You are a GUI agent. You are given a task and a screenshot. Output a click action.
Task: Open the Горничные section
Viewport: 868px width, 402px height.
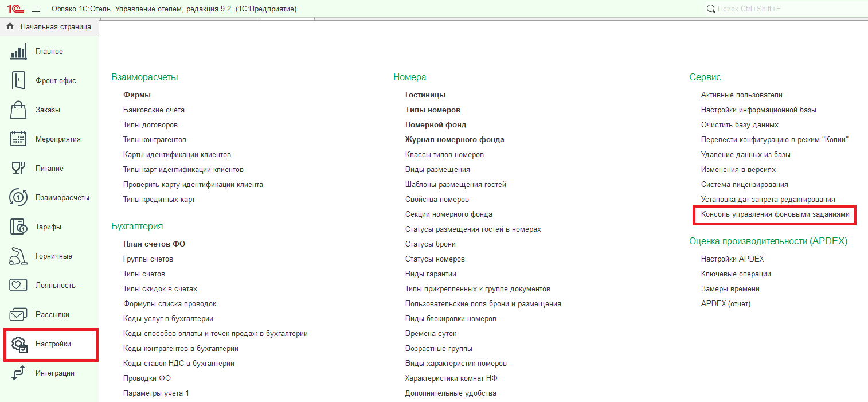(49, 256)
